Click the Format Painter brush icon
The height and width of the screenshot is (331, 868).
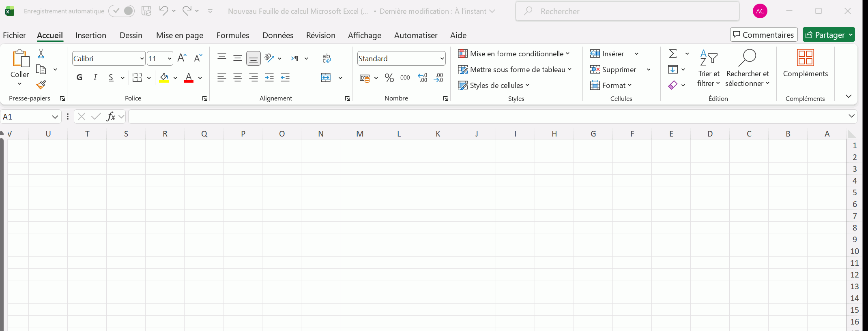point(41,85)
